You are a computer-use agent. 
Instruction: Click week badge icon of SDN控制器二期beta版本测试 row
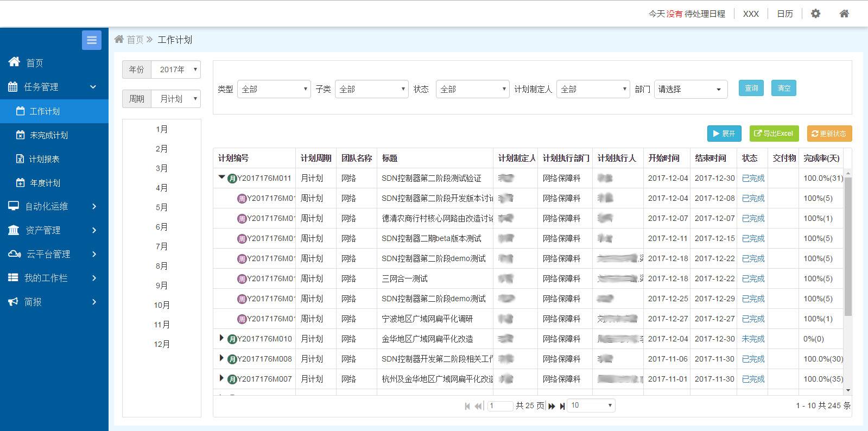click(x=242, y=238)
